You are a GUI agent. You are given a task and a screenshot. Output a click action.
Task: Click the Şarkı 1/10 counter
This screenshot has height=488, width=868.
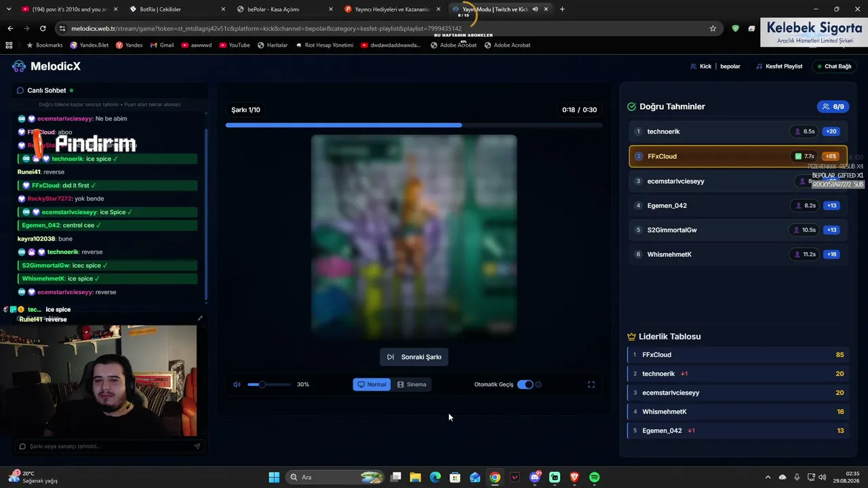tap(245, 110)
